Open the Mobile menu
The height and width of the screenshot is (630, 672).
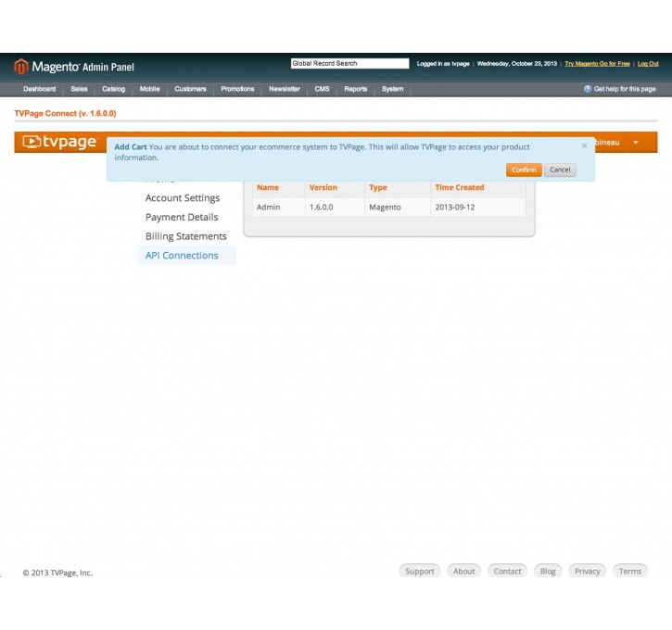coord(149,89)
